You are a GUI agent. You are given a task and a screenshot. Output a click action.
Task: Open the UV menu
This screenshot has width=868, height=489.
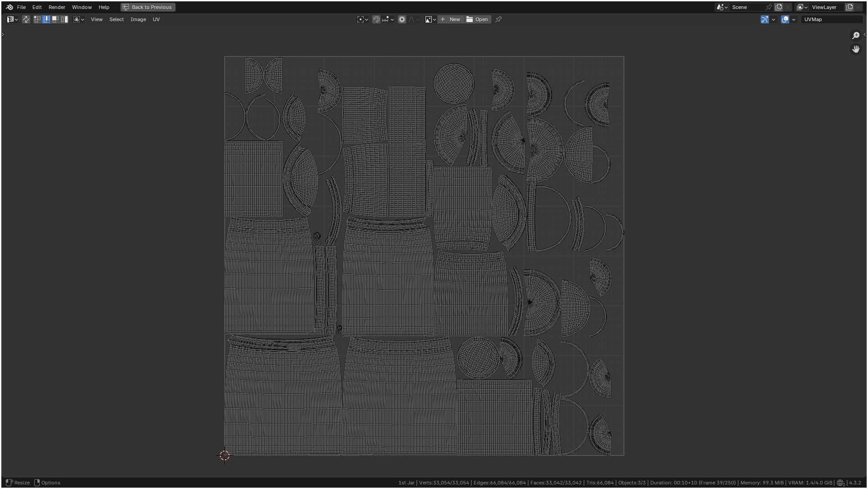[x=156, y=19]
